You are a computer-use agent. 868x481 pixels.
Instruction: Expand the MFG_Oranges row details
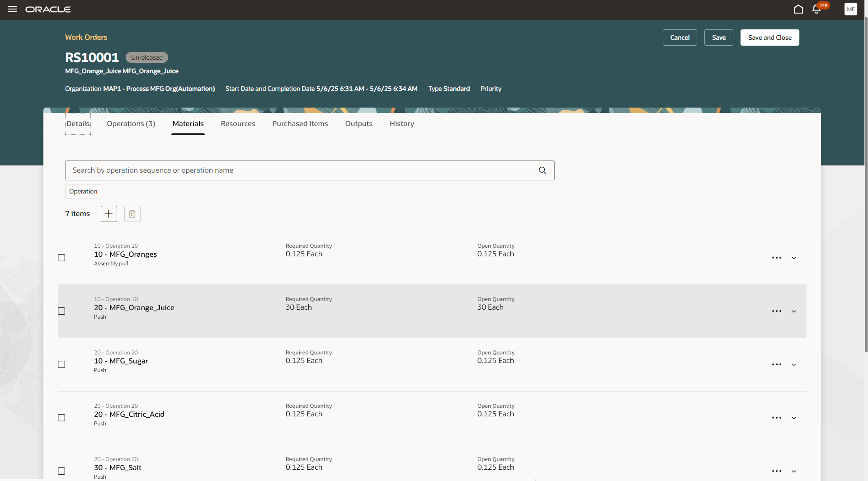tap(794, 258)
